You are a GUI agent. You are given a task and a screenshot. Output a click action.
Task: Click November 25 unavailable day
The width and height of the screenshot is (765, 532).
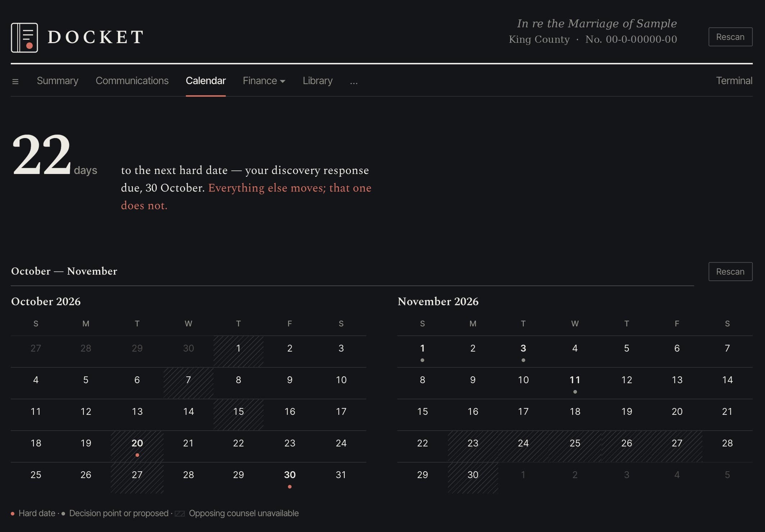(x=575, y=446)
